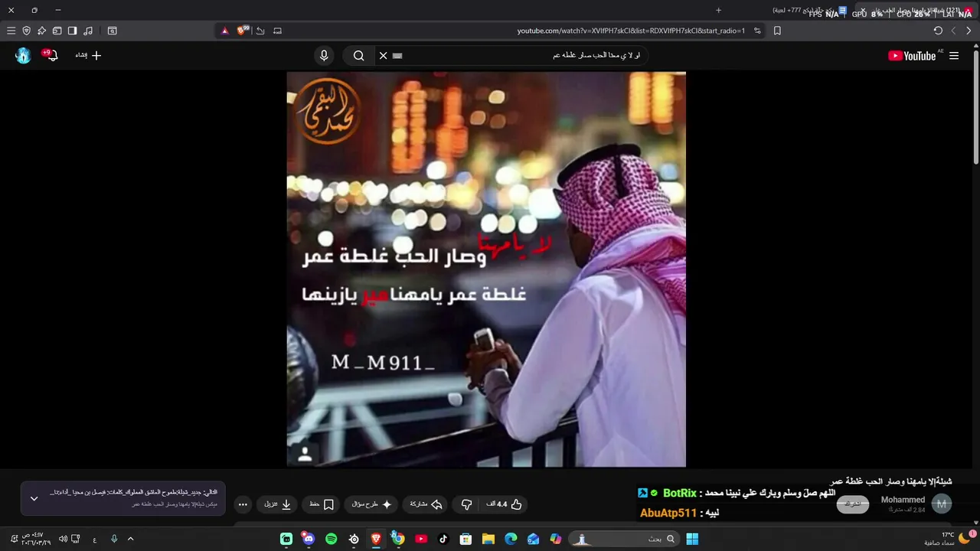Click the Brave Shields lion icon
980x551 pixels.
[x=243, y=31]
